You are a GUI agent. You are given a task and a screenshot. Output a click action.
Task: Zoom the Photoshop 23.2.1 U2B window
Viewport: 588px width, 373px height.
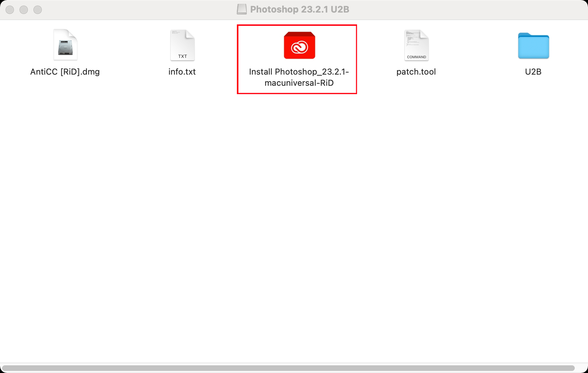tap(38, 10)
